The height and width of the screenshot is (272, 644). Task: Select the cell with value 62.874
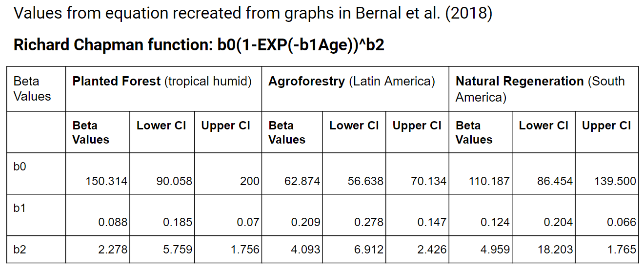302,182
